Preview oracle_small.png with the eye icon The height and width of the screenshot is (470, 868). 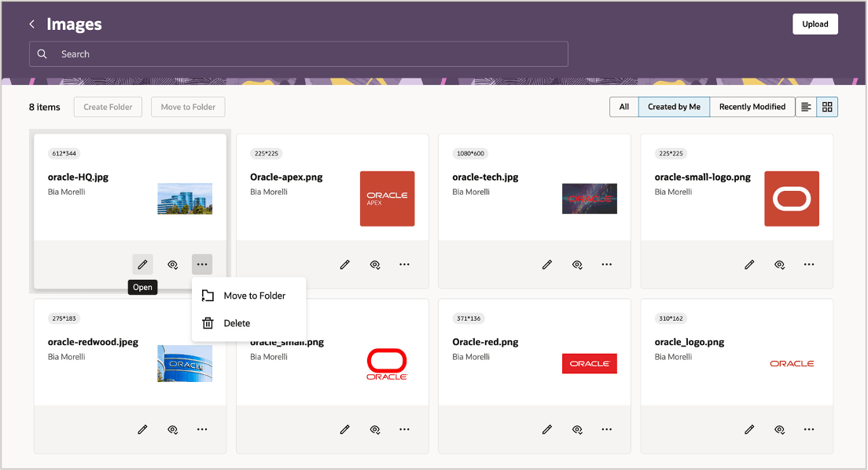375,430
